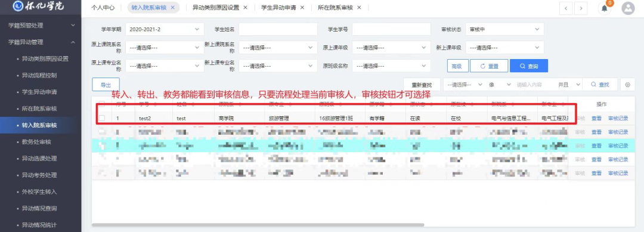The height and width of the screenshot is (232, 644).
Task: Open 学生异动申请 in the sidebar
Action: point(39,92)
